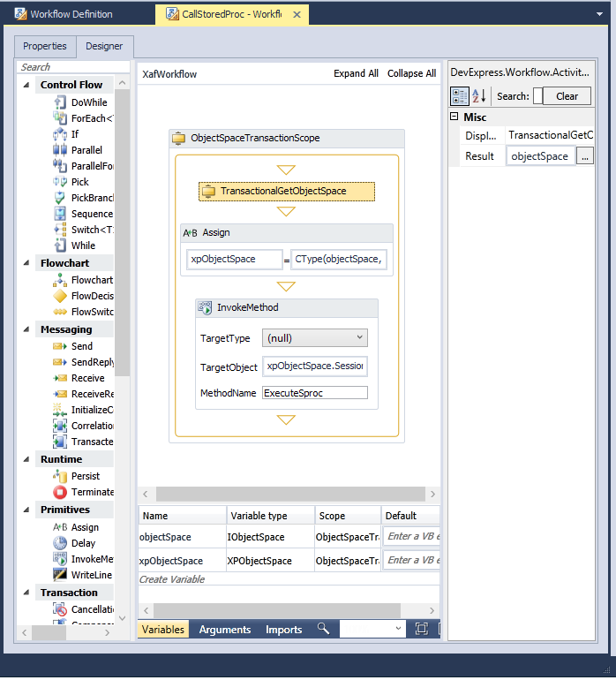Select the CancellationScope icon
This screenshot has height=680, width=616.
point(60,609)
